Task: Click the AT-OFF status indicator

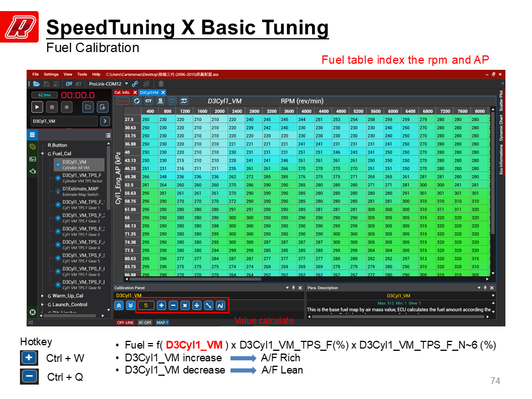Action: 145,323
